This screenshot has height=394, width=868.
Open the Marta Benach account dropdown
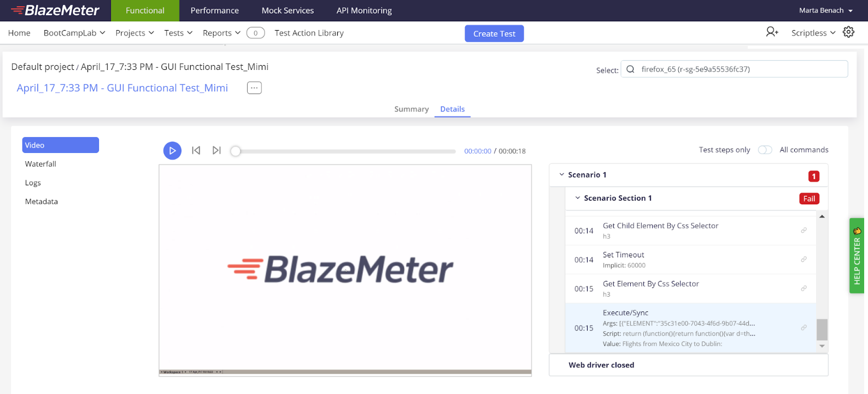point(825,10)
